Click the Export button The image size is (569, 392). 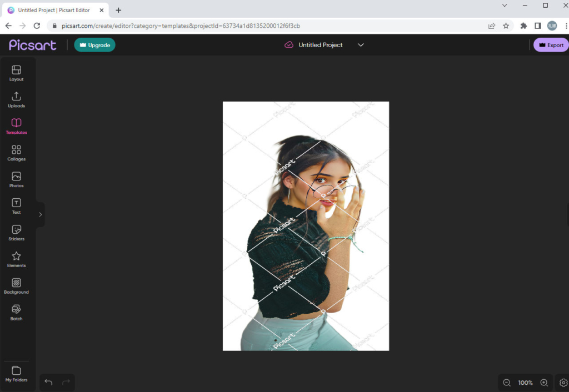coord(551,45)
